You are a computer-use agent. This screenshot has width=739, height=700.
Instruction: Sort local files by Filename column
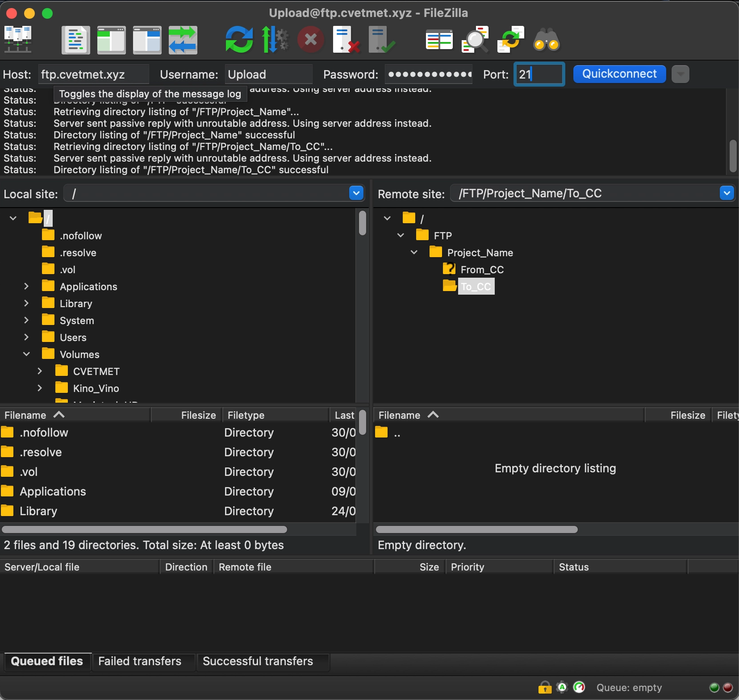(75, 415)
